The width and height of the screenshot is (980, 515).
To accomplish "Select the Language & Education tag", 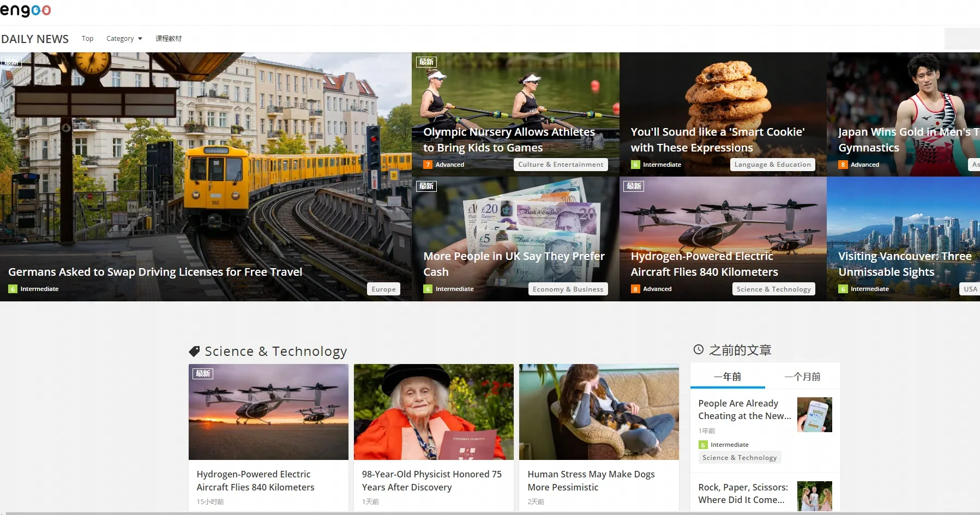I will 773,165.
